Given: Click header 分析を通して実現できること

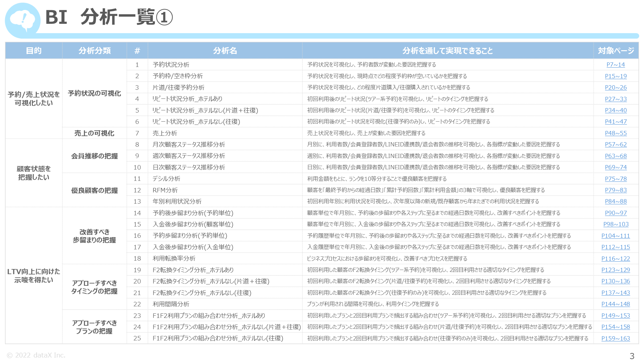Looking at the screenshot, I should tap(448, 51).
